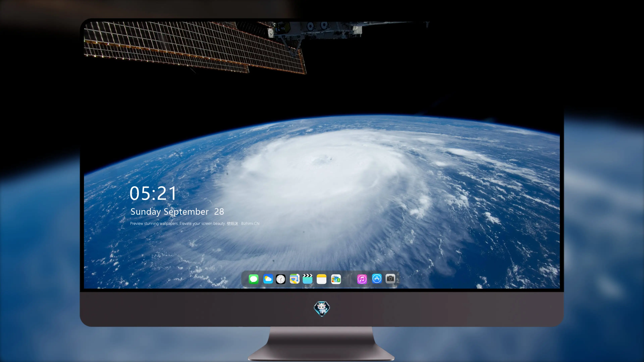The width and height of the screenshot is (644, 362).
Task: Open the green Messages app in the dock
Action: pos(254,279)
